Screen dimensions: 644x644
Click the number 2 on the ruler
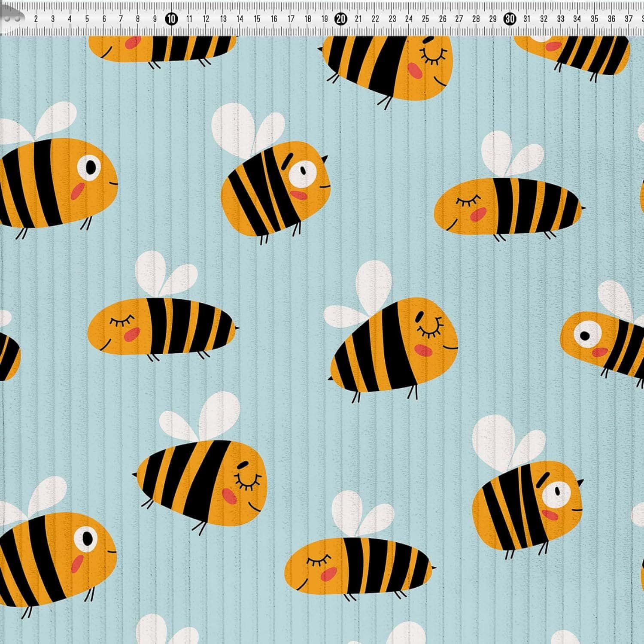(36, 19)
